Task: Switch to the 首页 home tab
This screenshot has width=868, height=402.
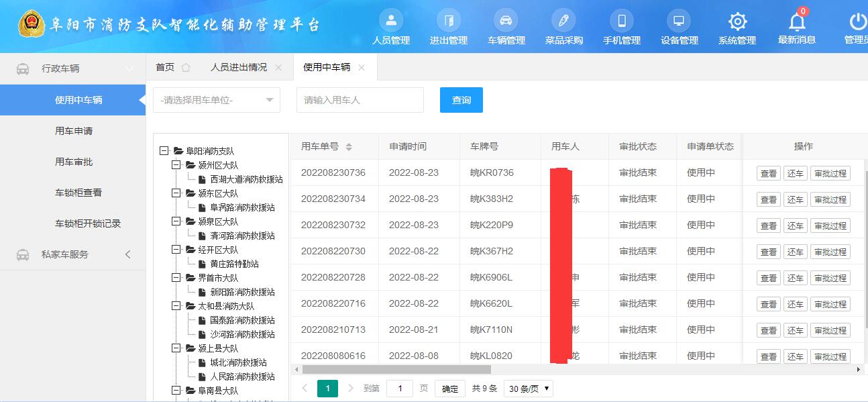Action: [x=165, y=67]
